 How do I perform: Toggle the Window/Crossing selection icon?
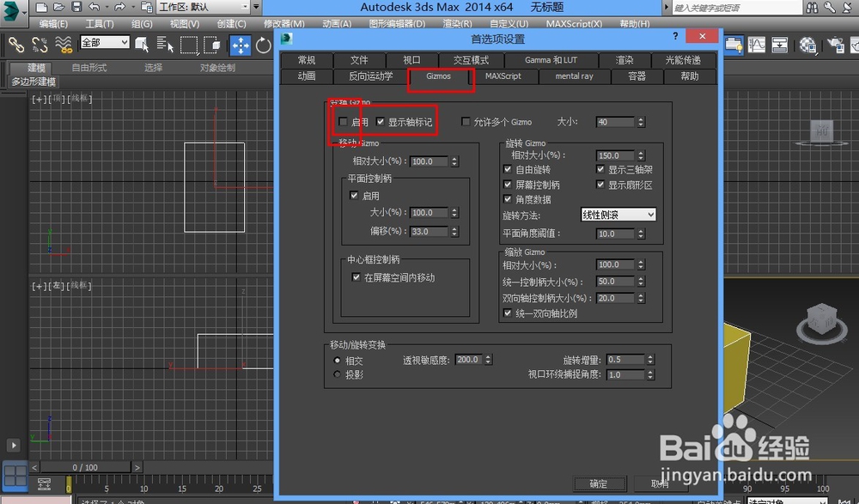click(212, 45)
